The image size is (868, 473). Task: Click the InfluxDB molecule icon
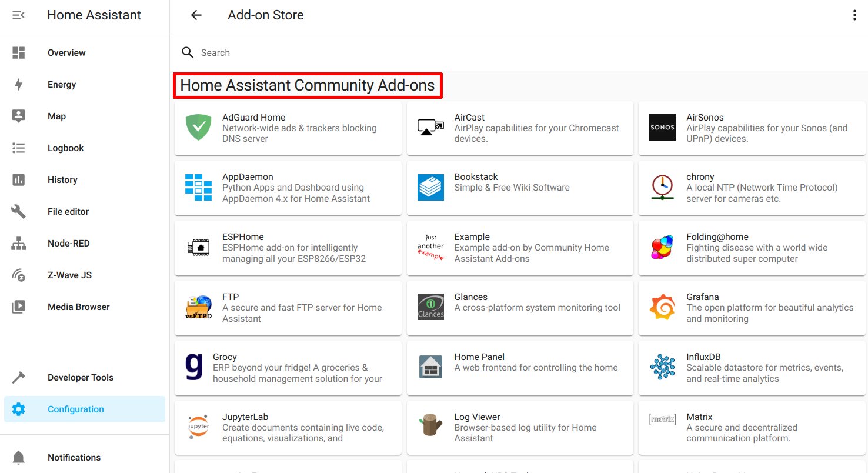click(662, 367)
